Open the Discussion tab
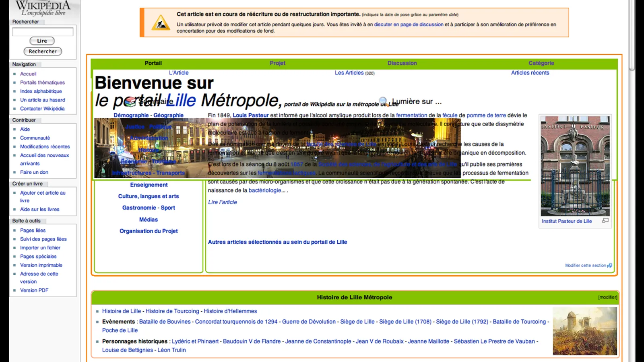The width and height of the screenshot is (644, 362). pyautogui.click(x=402, y=63)
